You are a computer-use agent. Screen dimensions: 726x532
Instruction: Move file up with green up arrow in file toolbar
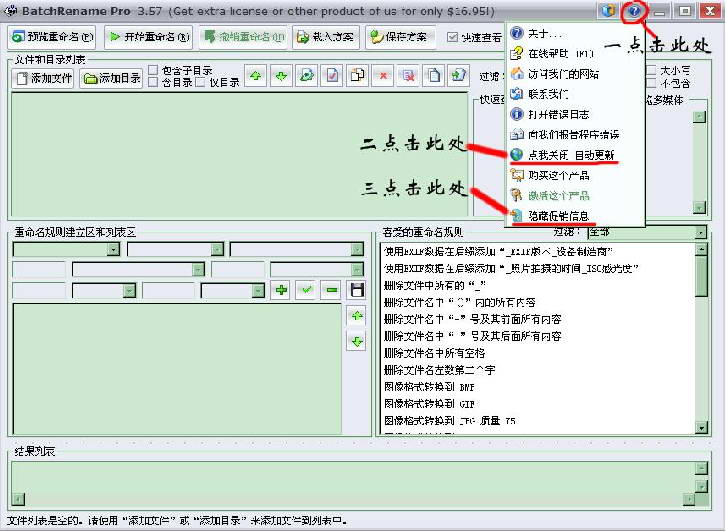(256, 76)
